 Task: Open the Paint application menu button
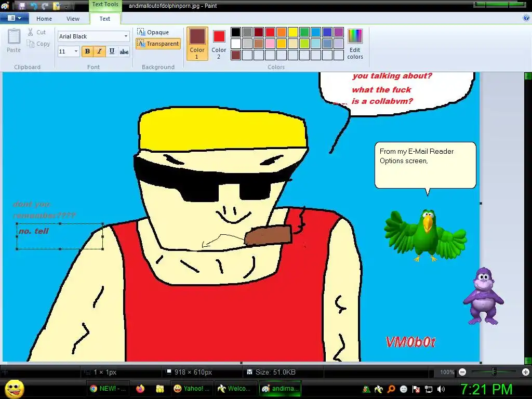click(14, 18)
